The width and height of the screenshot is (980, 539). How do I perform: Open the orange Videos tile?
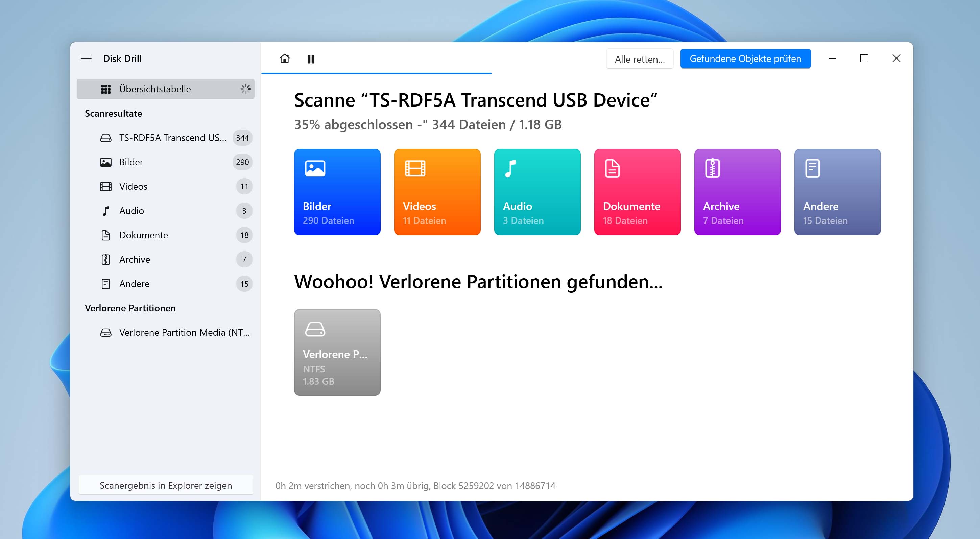point(437,192)
